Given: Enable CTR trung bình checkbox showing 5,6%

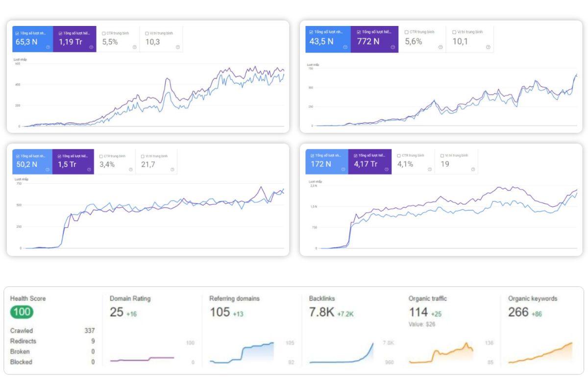Looking at the screenshot, I should point(407,32).
